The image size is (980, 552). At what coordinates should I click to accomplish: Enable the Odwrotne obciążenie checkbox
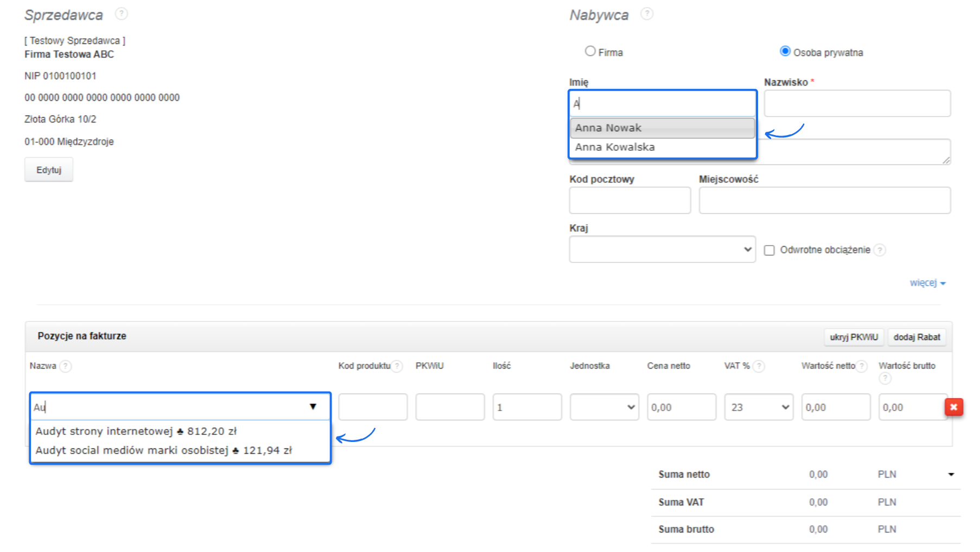pyautogui.click(x=769, y=250)
